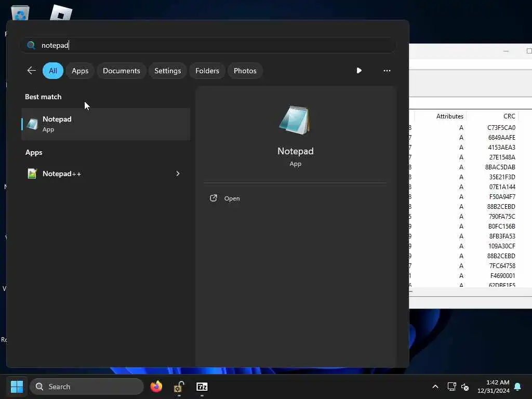This screenshot has height=399, width=532.
Task: Switch to the Documents filter tab
Action: click(122, 71)
